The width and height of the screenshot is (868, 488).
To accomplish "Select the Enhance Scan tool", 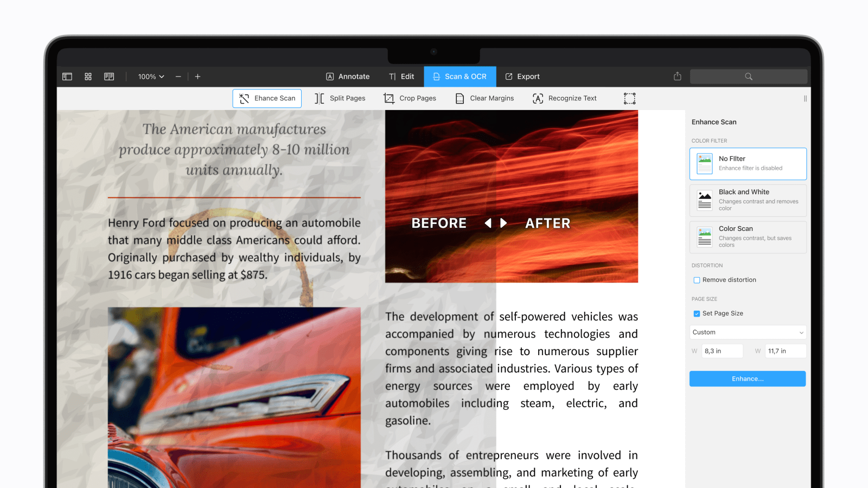I will pos(266,98).
